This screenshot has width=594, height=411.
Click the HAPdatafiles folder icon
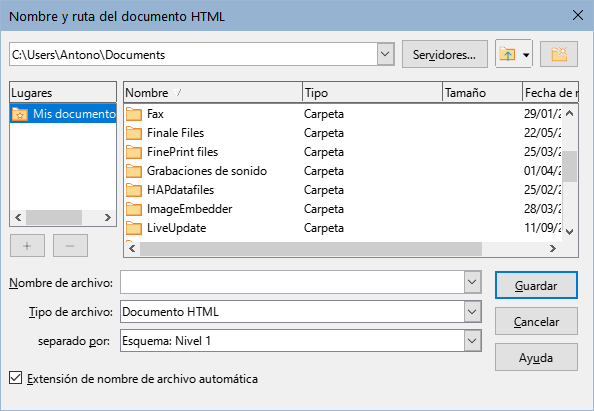point(134,190)
